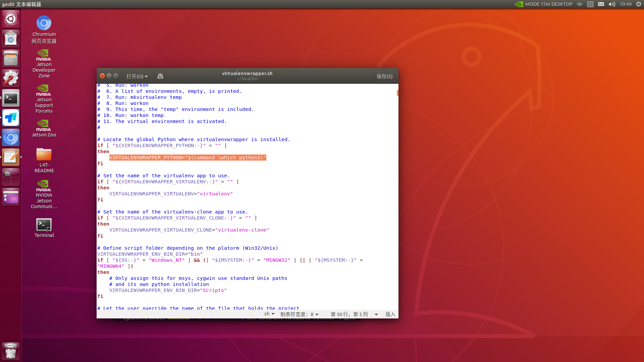Screen dimensions: 644x362
Task: Toggle the 插入 insert mode indicator
Action: tap(390, 314)
